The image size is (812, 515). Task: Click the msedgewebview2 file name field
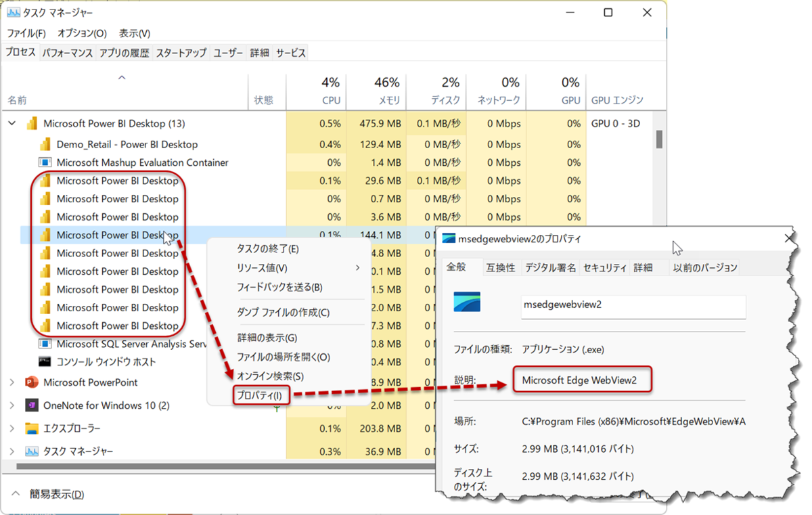[633, 305]
